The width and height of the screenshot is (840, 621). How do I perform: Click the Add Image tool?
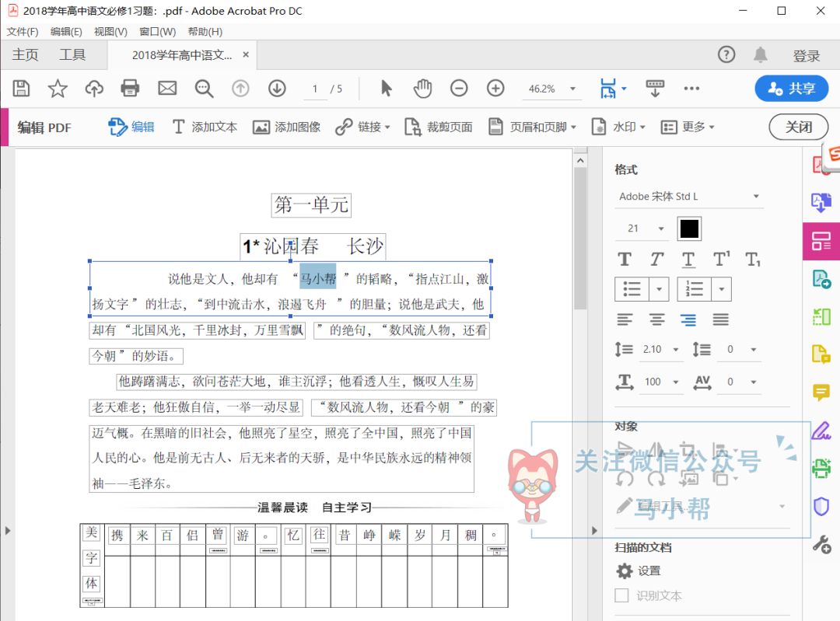click(x=287, y=127)
